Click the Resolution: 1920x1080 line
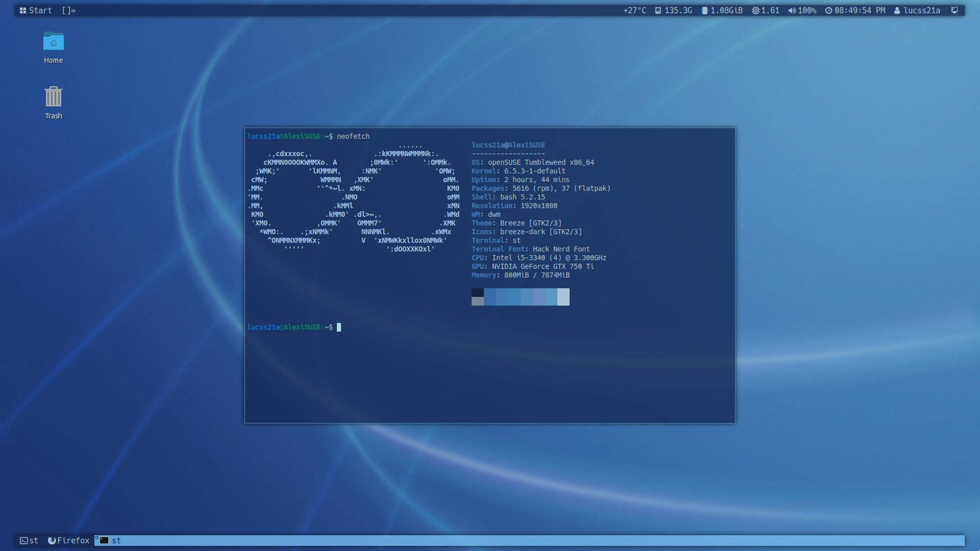The height and width of the screenshot is (551, 980). [514, 206]
